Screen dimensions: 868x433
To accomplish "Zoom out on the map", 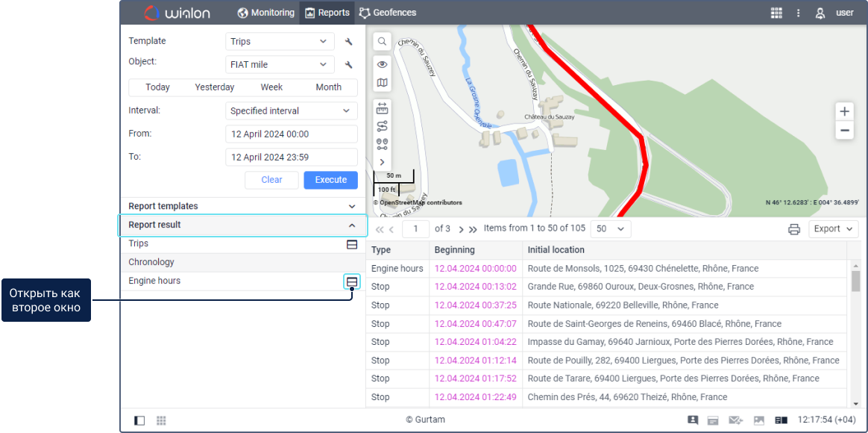I will coord(844,131).
